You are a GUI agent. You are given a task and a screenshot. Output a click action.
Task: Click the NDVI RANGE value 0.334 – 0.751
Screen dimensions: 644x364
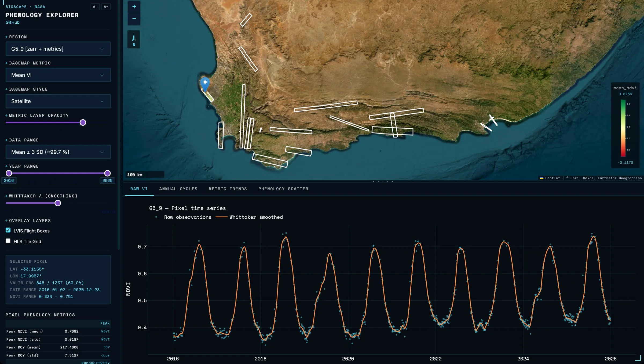tap(56, 297)
